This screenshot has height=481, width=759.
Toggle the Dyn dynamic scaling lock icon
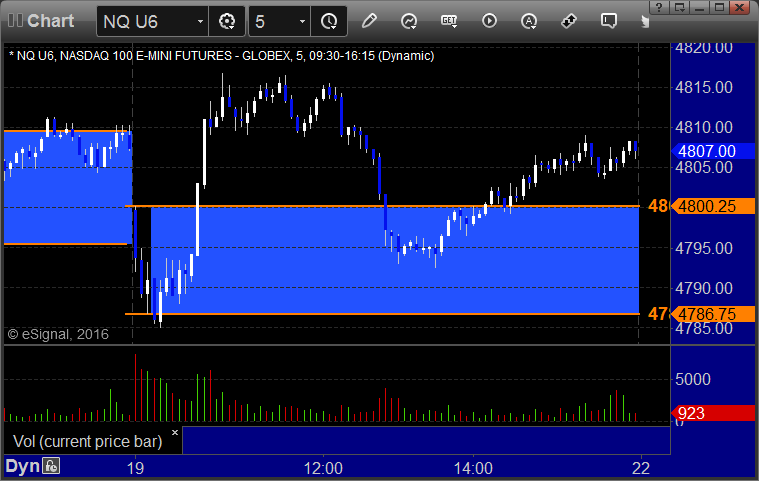pyautogui.click(x=51, y=466)
